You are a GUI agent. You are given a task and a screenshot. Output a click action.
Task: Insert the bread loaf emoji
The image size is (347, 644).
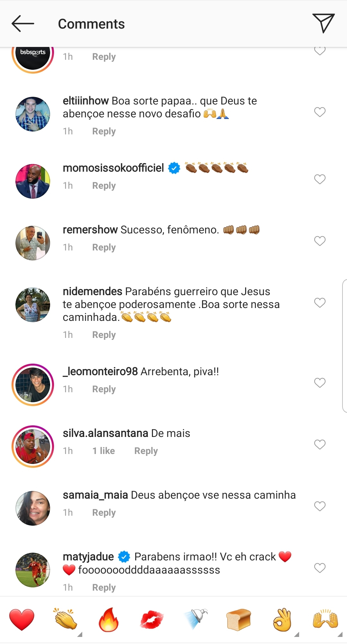click(x=238, y=619)
